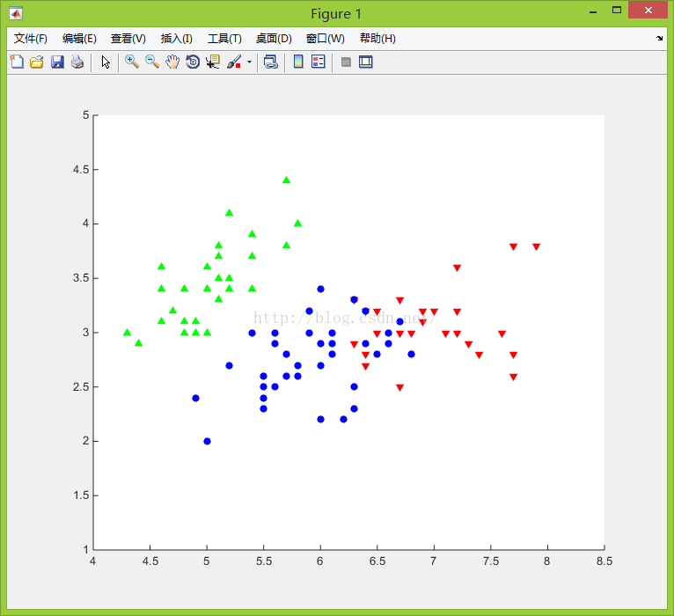Maximize the Figure 1 window
The image size is (674, 616).
(x=617, y=11)
